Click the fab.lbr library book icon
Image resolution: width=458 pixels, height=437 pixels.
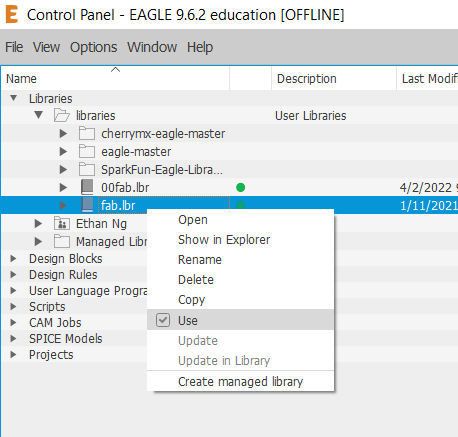(x=87, y=205)
